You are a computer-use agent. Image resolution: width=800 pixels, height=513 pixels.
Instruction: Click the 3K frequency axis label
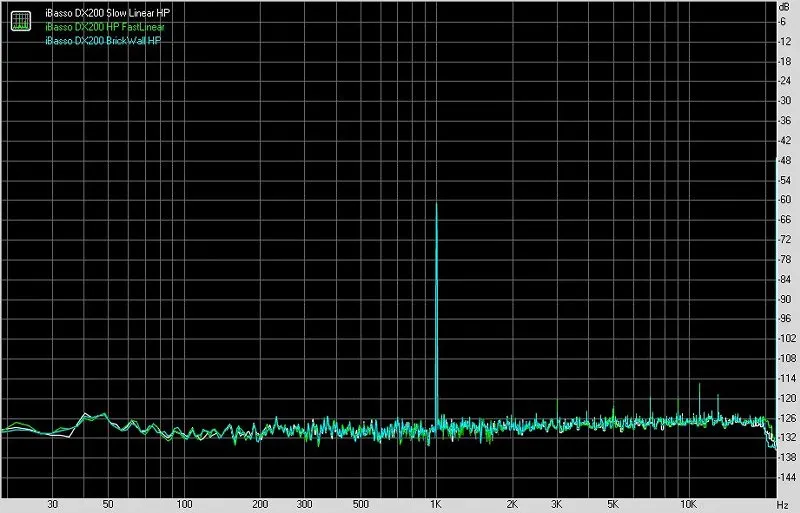click(557, 504)
